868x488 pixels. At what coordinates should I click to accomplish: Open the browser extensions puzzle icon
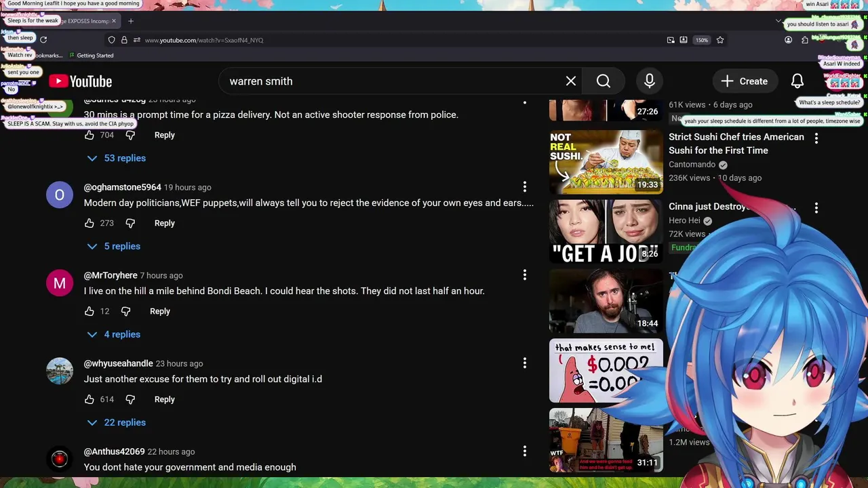(804, 40)
